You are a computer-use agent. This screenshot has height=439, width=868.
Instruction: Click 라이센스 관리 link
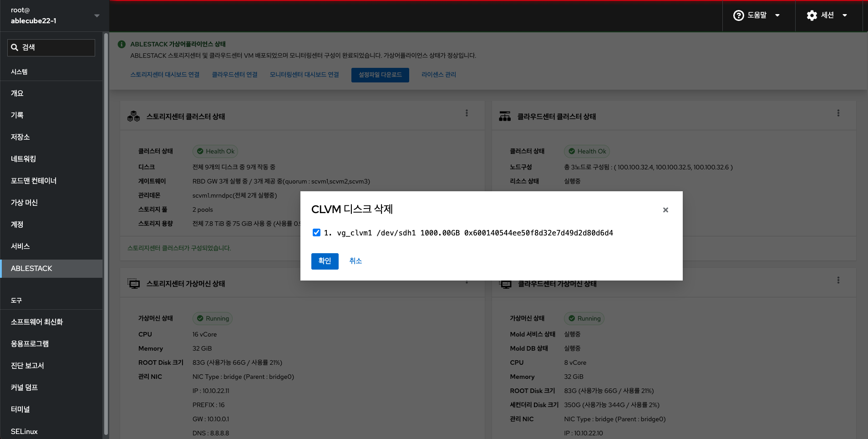[439, 75]
